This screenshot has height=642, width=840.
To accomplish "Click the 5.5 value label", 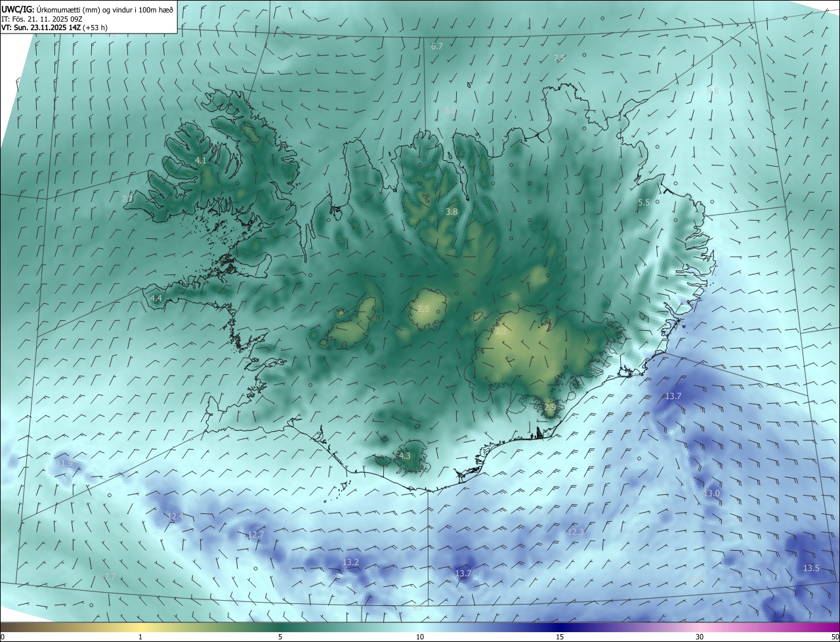I will click(644, 203).
